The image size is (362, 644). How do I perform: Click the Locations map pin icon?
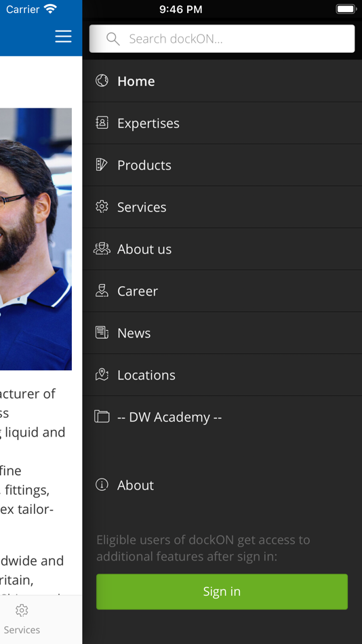tap(102, 374)
